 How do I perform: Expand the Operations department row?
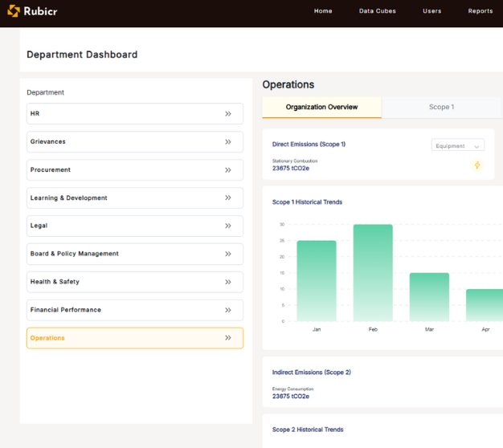(134, 338)
